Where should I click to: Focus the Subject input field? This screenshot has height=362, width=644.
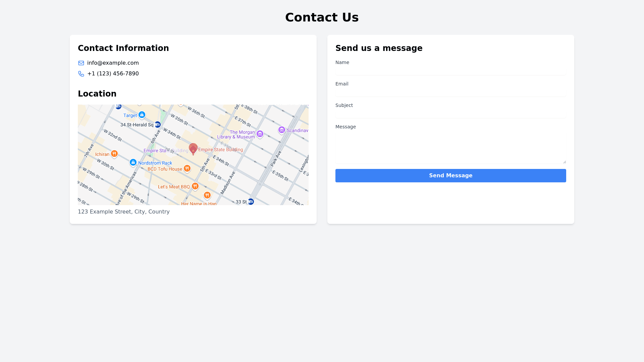point(450,114)
